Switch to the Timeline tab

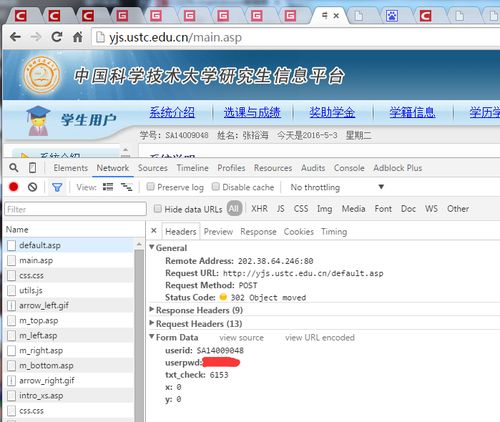[193, 168]
